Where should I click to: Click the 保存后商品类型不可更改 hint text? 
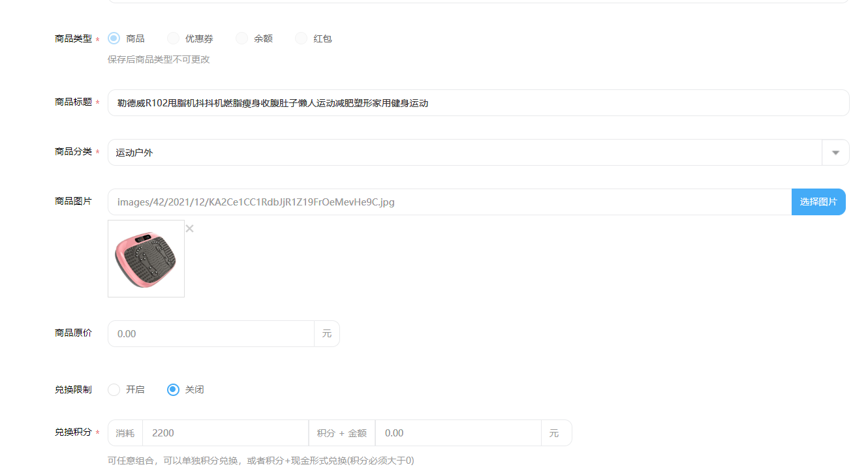coord(159,60)
